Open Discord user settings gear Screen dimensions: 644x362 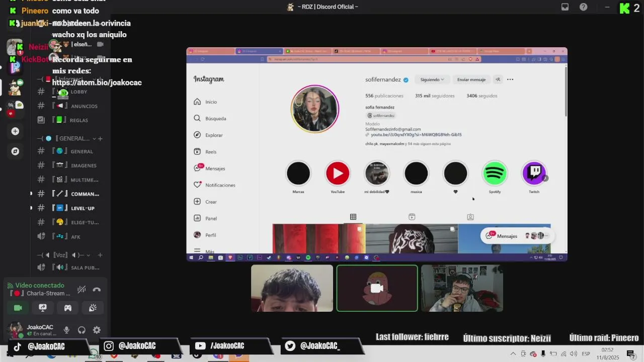point(97,330)
